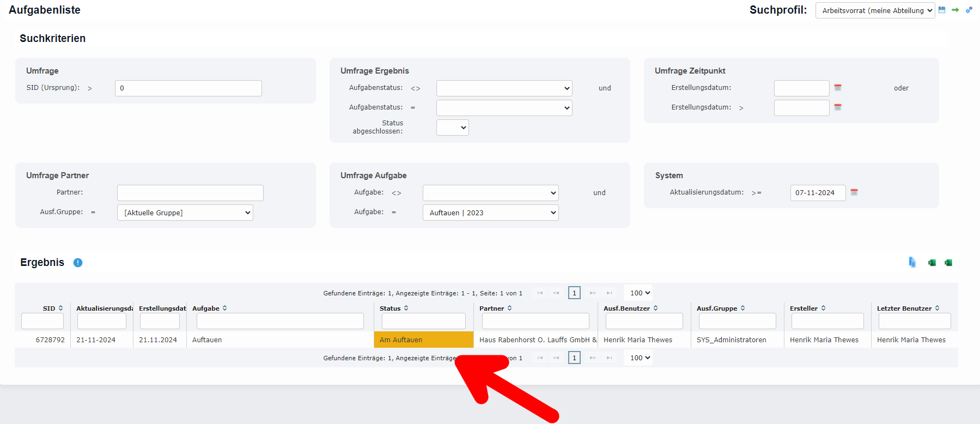Screen dimensions: 980x424
Task: Open calendar for Aktualisierungsdatum field
Action: click(x=854, y=192)
